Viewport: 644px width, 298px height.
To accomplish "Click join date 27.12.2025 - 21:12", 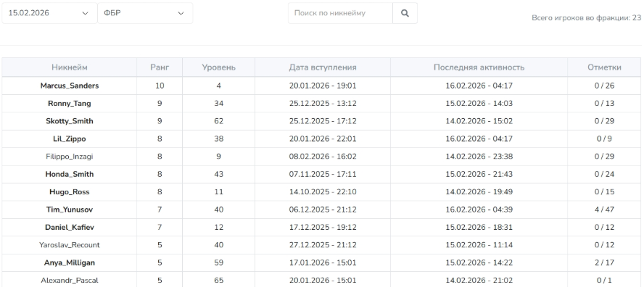I will pos(323,244).
